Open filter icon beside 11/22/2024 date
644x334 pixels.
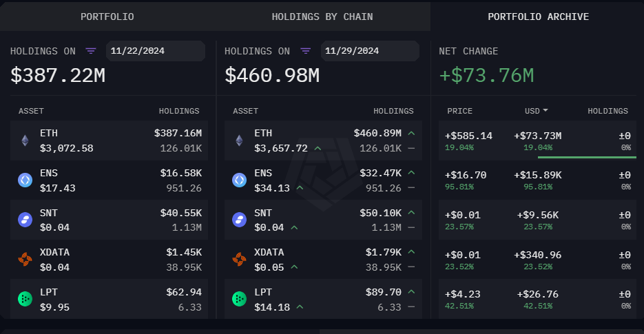tap(91, 51)
